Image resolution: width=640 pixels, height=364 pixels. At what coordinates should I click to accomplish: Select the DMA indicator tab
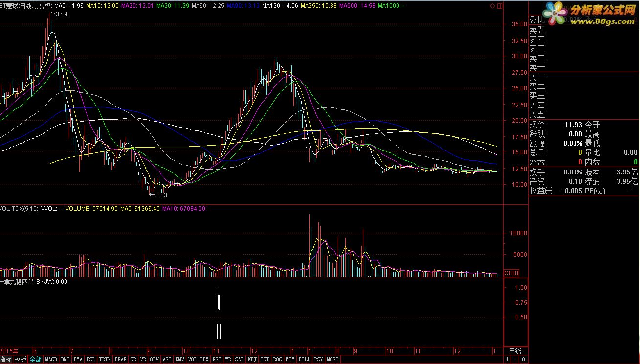coord(78,359)
